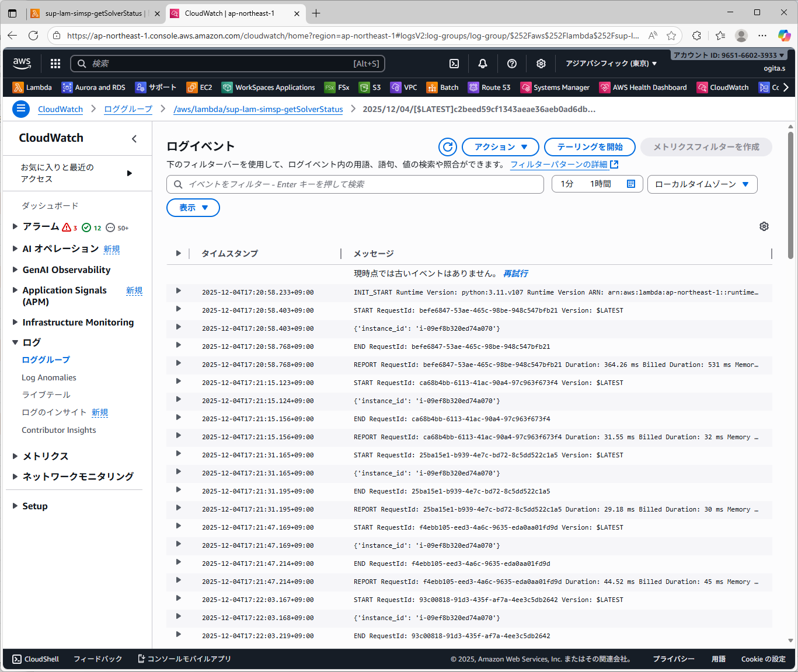
Task: Click the notifications bell icon
Action: tap(483, 64)
